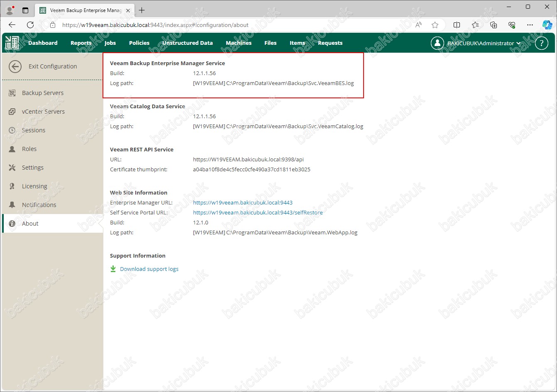Click the green download support logs icon
The image size is (557, 392).
pyautogui.click(x=113, y=269)
